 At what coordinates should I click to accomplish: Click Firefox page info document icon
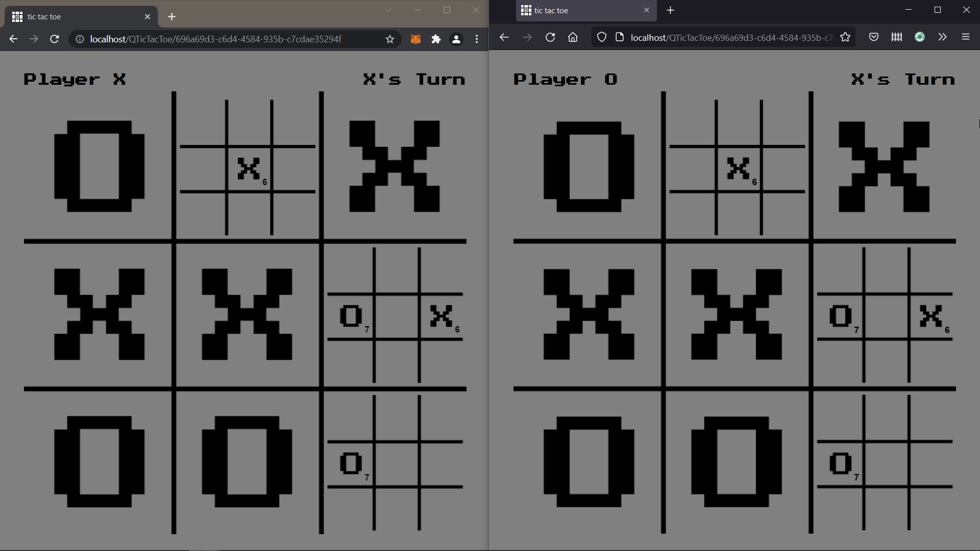pos(620,37)
